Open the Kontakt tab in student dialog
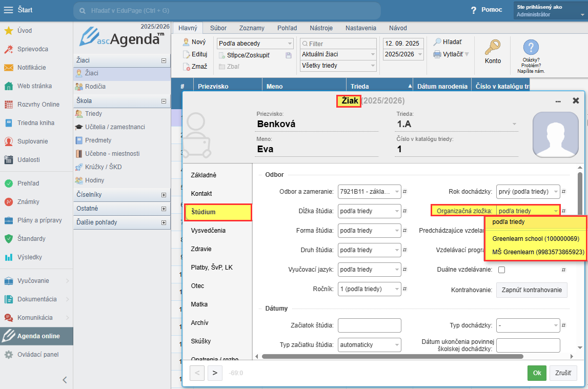This screenshot has height=389, width=588. point(201,194)
